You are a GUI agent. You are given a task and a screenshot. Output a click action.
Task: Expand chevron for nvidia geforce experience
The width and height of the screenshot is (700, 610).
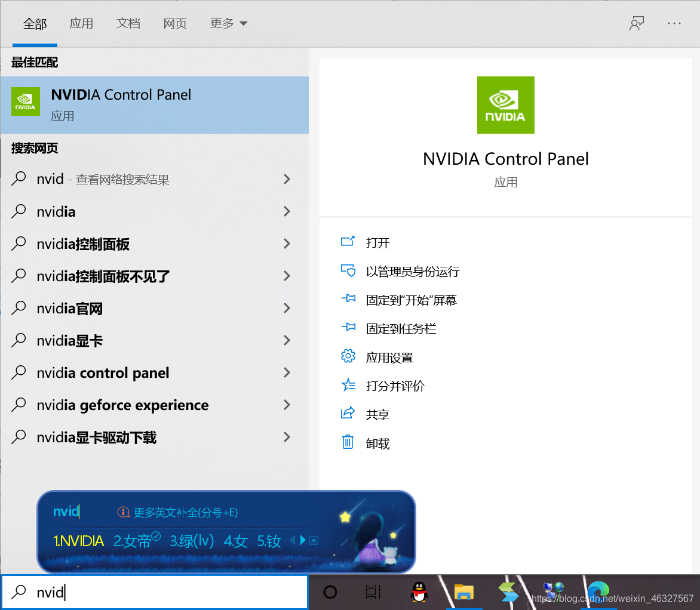tap(287, 405)
